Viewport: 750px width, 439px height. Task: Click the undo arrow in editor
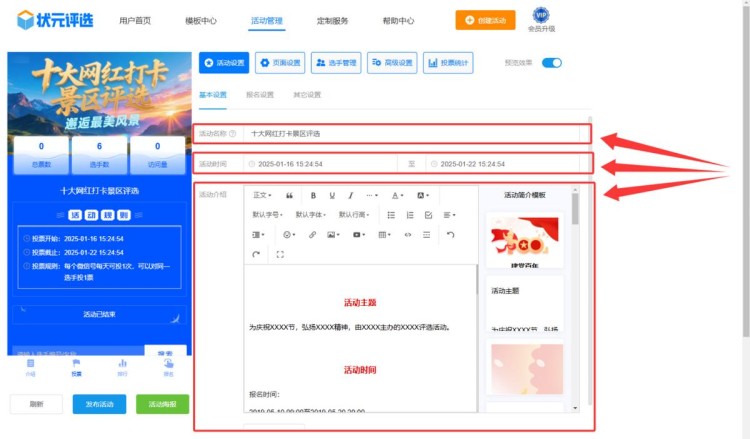tap(450, 235)
